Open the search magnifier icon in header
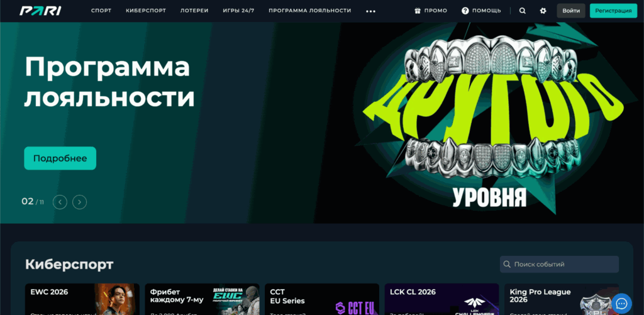This screenshot has width=644, height=315. tap(523, 11)
